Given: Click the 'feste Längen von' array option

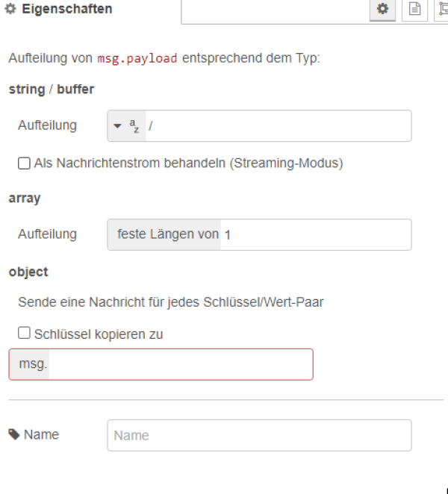Looking at the screenshot, I should 167,234.
